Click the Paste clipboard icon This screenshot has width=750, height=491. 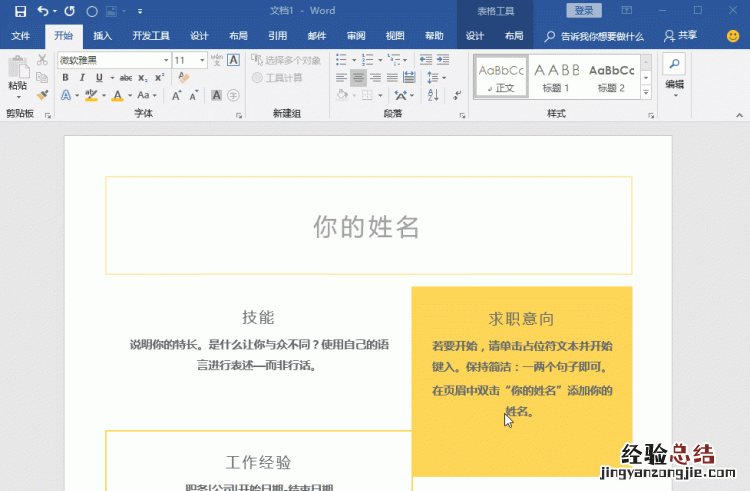(18, 67)
